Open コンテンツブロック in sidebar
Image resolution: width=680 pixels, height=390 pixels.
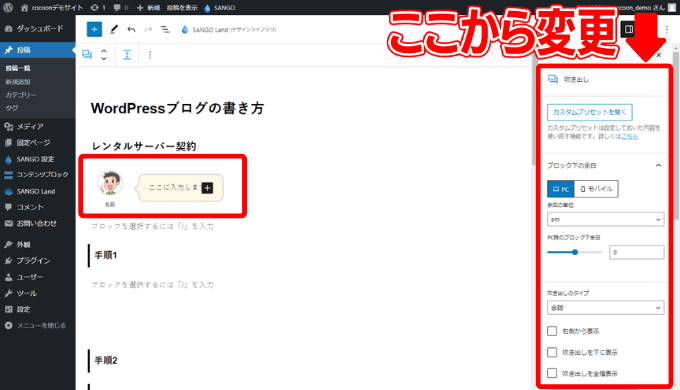(38, 174)
